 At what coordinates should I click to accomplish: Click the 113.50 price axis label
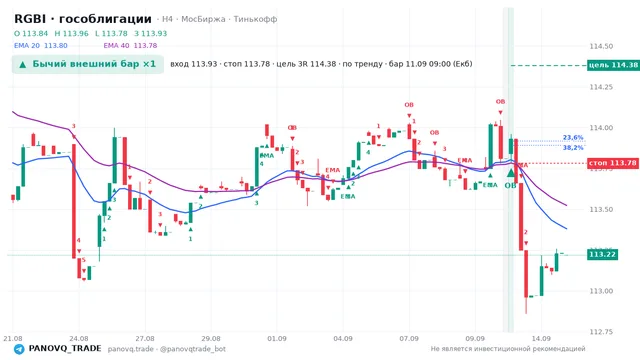coord(601,209)
